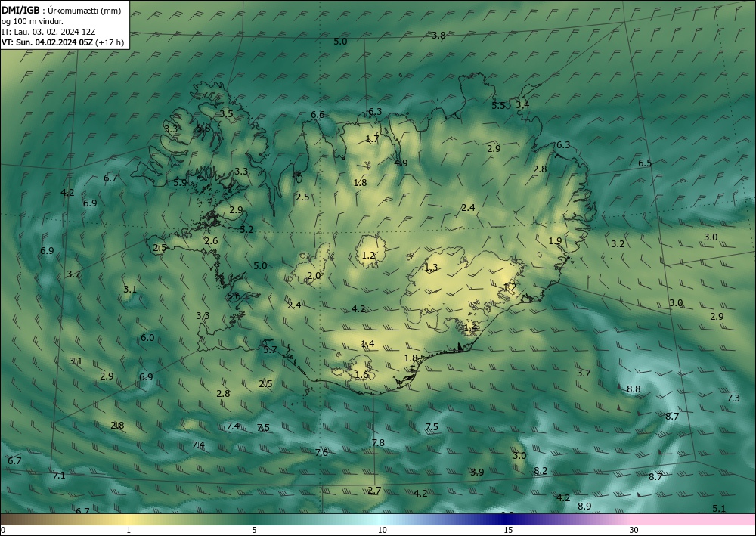Click the 2.7 value near the bottom
The width and height of the screenshot is (756, 536).
coord(375,490)
